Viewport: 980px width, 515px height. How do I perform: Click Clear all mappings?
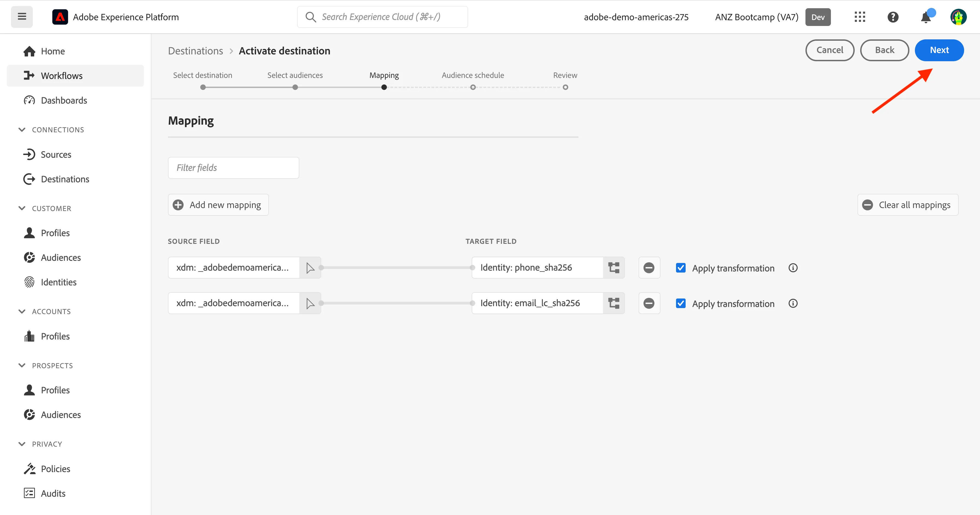908,205
